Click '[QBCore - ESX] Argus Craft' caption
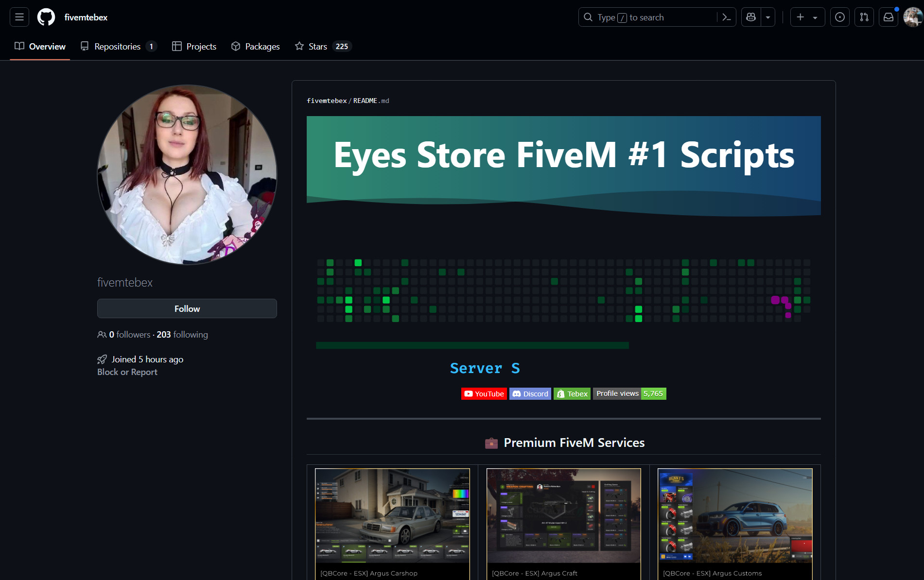 (x=535, y=573)
